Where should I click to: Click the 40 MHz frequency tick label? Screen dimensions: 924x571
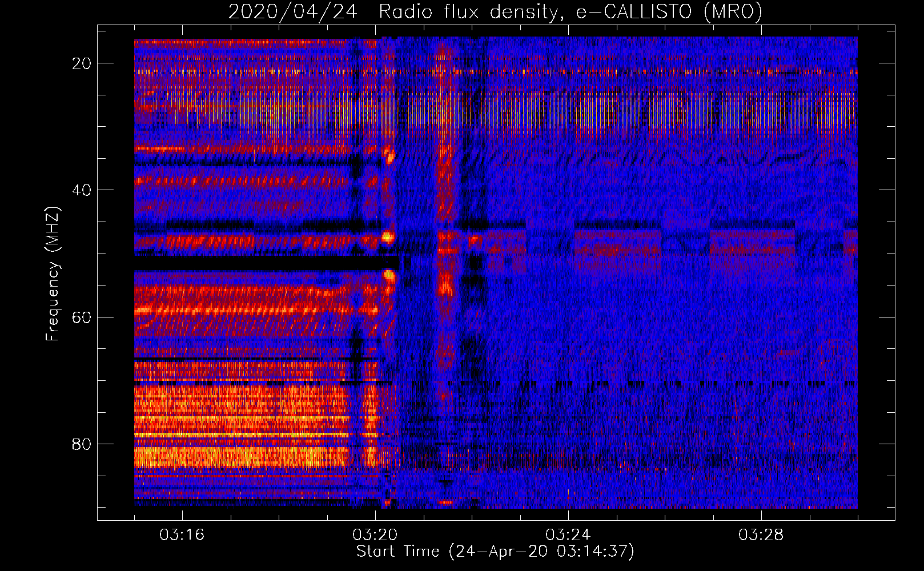pyautogui.click(x=82, y=190)
